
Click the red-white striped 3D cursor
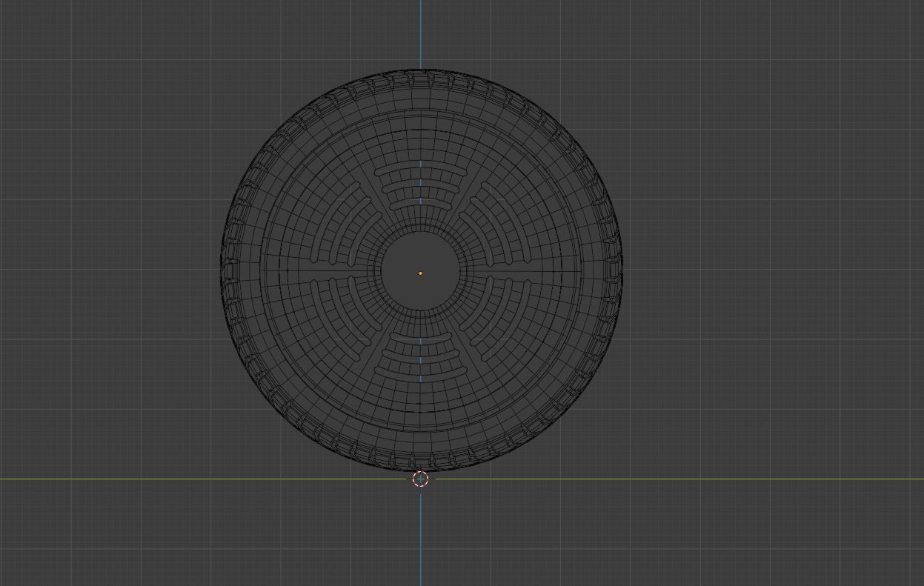click(x=420, y=479)
